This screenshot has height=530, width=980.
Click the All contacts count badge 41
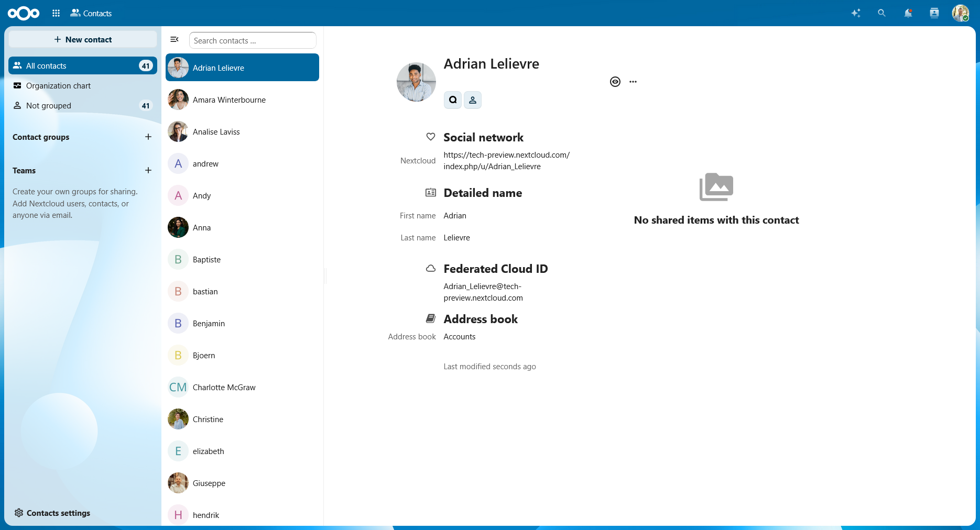click(x=146, y=65)
